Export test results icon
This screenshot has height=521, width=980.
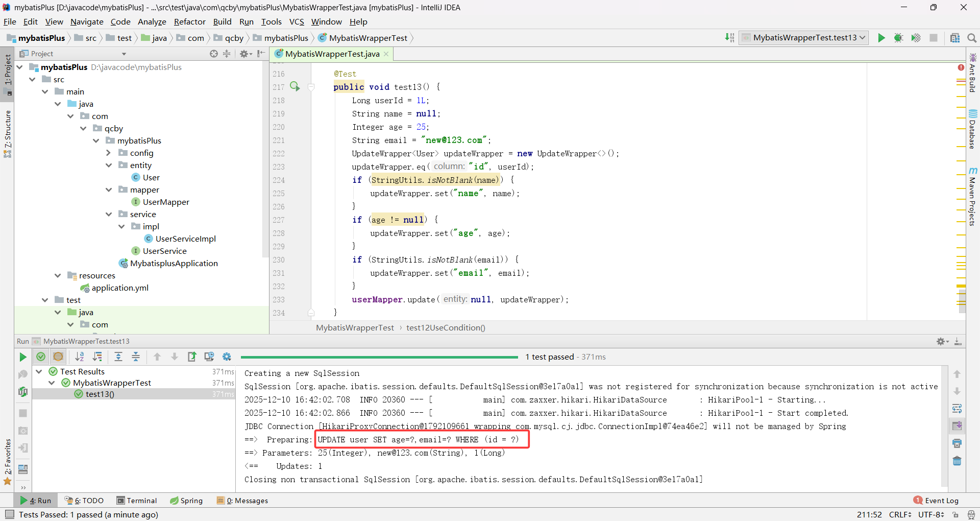pyautogui.click(x=192, y=357)
